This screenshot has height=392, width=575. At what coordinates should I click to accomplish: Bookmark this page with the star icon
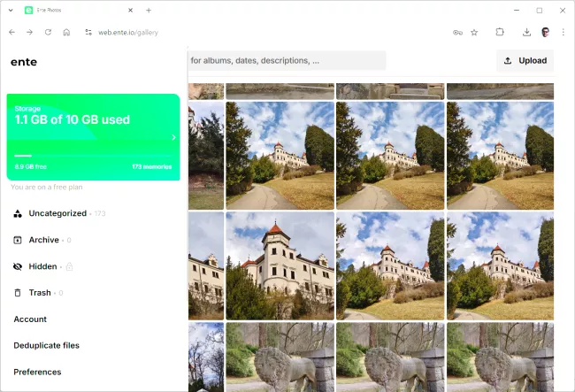474,32
